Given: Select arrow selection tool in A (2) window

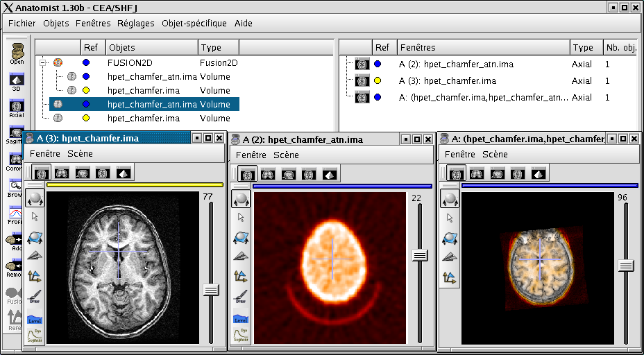Looking at the screenshot, I should tap(241, 217).
